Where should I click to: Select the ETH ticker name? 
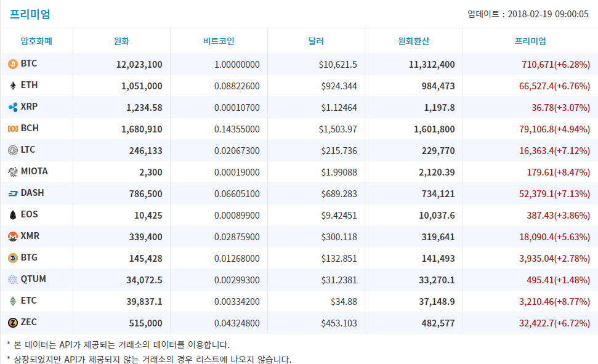coord(29,85)
